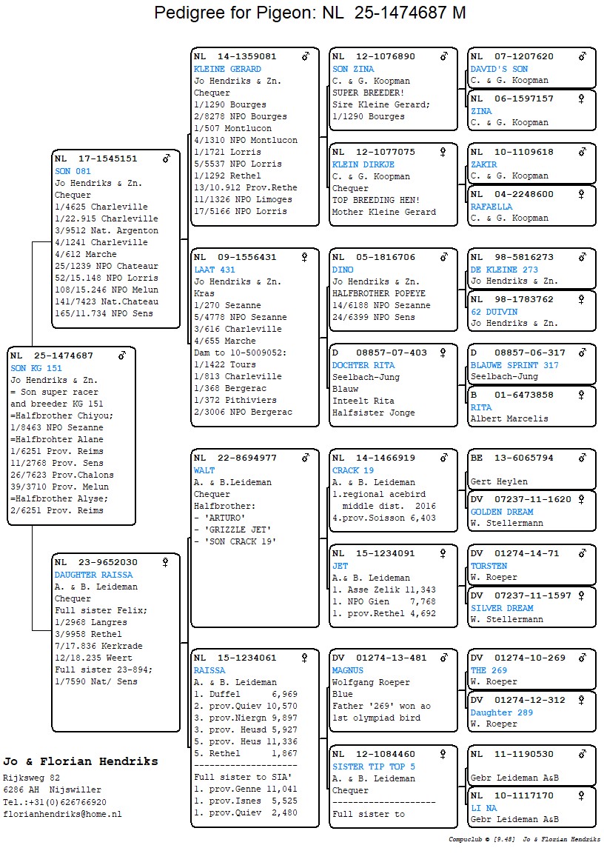Click the female symbol beside NL 15-1234091
This screenshot has width=604, height=868.
[443, 553]
